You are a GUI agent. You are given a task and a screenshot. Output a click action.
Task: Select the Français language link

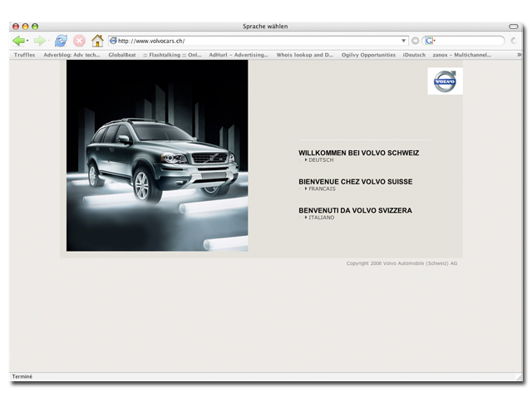click(x=322, y=189)
